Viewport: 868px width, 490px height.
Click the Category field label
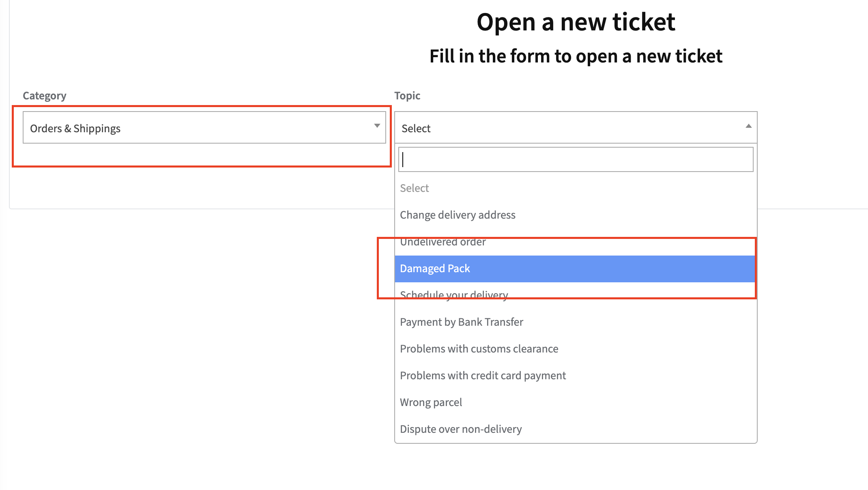coord(44,96)
